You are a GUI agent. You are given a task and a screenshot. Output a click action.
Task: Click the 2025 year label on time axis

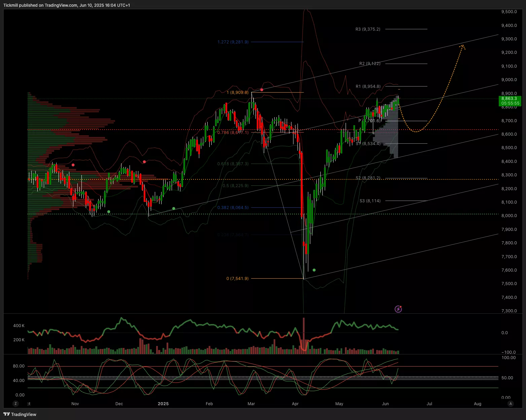click(x=163, y=404)
